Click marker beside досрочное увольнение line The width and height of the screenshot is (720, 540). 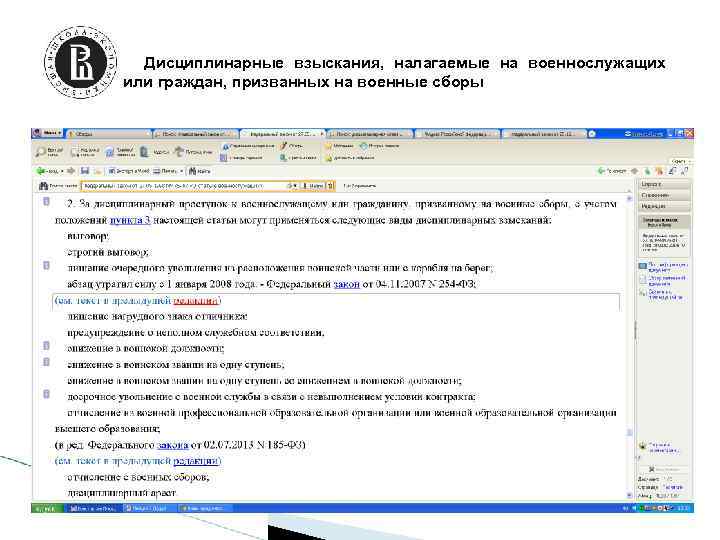46,394
